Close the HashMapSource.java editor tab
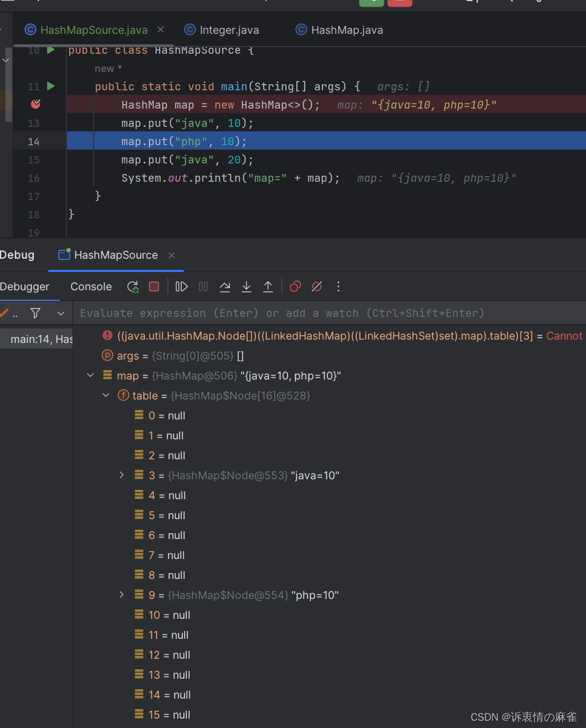Screen dimensions: 586x728 tap(161, 29)
